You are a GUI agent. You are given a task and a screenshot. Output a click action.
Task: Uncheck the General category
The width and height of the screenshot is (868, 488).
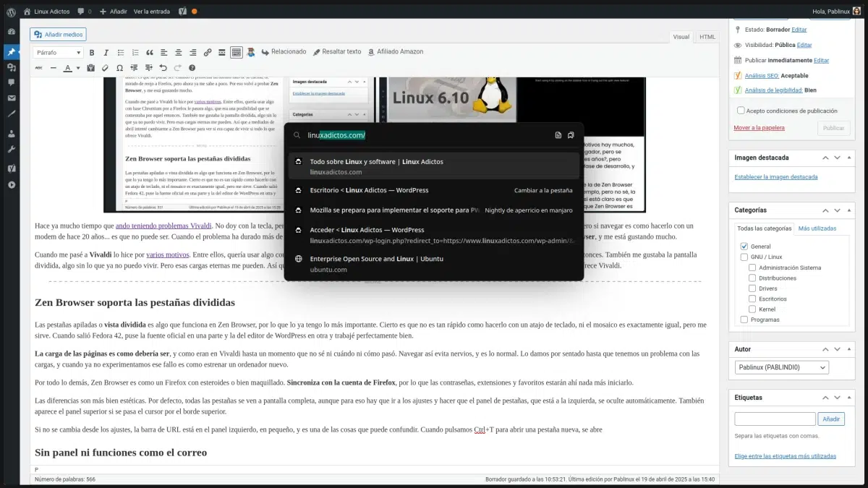tap(744, 247)
